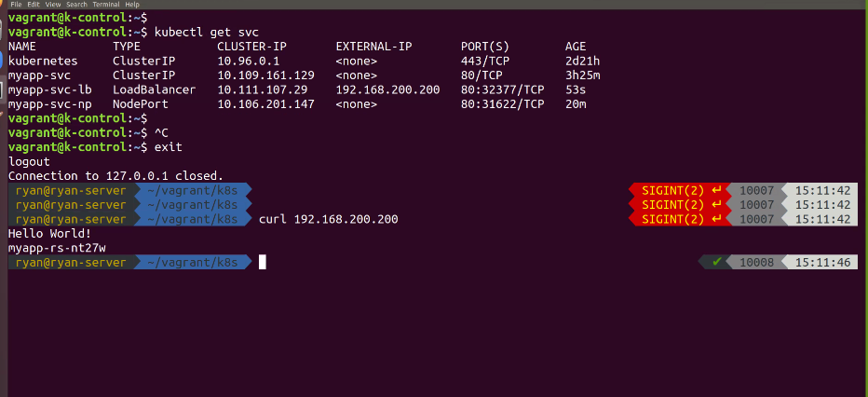
Task: Click the age value '53s'
Action: [x=576, y=89]
